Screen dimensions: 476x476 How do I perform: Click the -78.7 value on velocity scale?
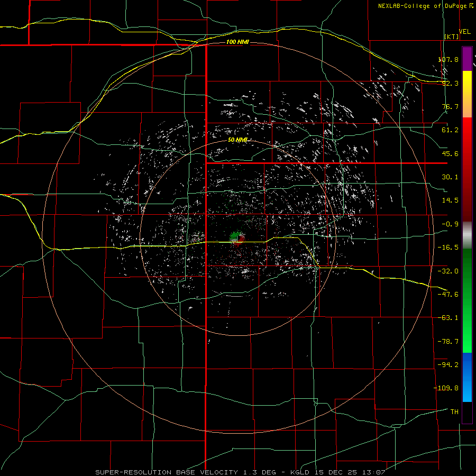(448, 342)
